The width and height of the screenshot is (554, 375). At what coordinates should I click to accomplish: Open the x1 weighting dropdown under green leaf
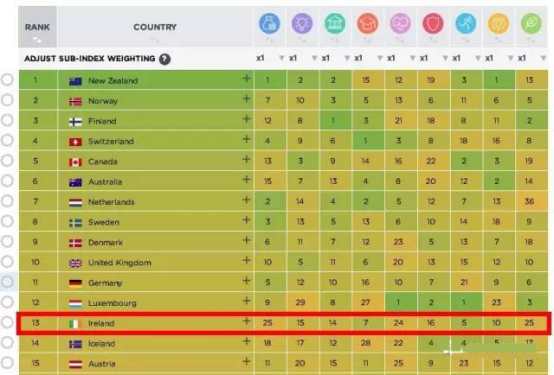pos(532,58)
